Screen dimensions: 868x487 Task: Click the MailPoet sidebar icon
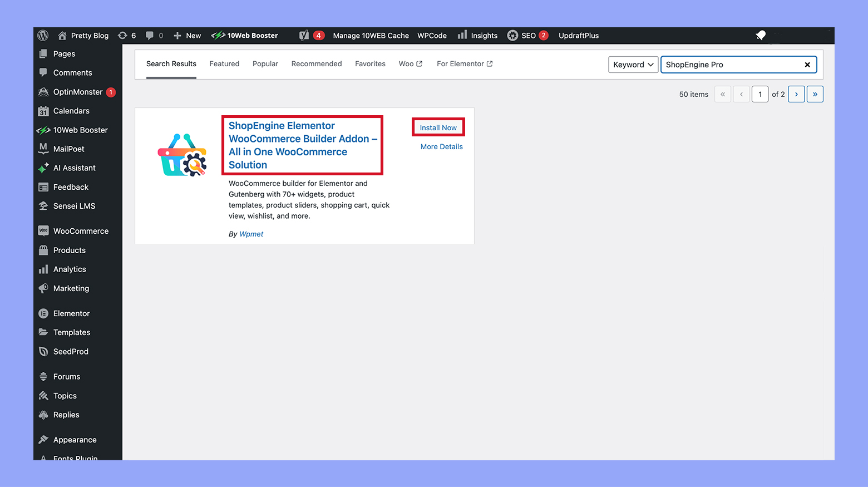43,149
